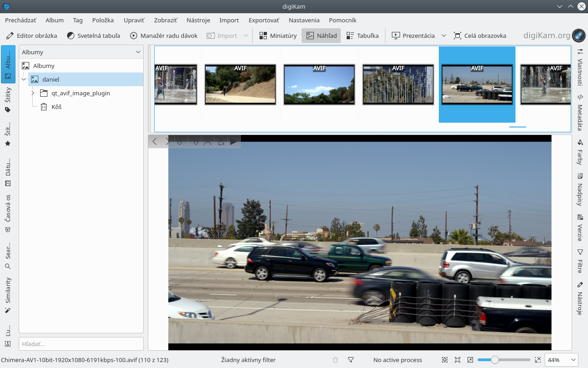Open Farby colors right sidebar tab
This screenshot has height=368, width=588.
[x=580, y=152]
